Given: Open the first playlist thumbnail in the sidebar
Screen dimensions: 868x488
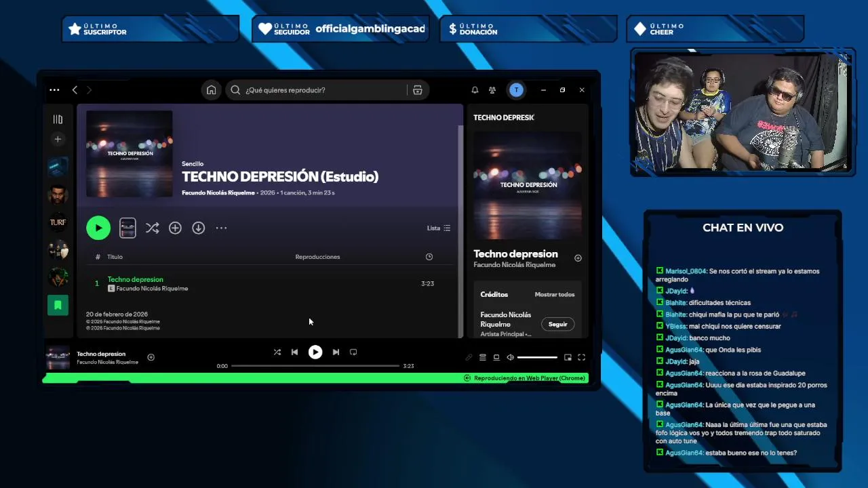Looking at the screenshot, I should click(58, 167).
